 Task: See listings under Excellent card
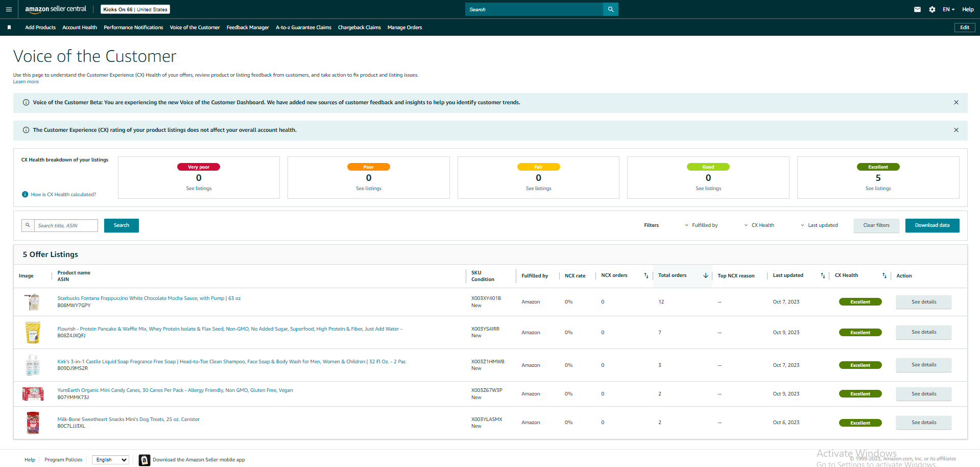(x=878, y=189)
